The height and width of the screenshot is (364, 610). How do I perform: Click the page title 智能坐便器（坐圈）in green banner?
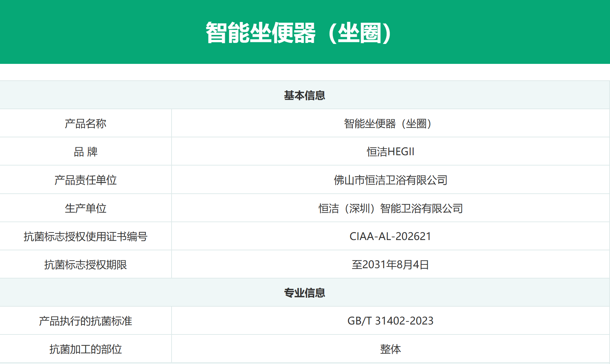coord(298,33)
